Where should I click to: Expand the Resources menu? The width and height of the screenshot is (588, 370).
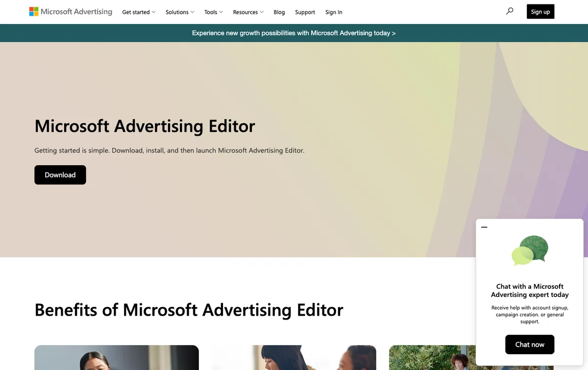[248, 12]
